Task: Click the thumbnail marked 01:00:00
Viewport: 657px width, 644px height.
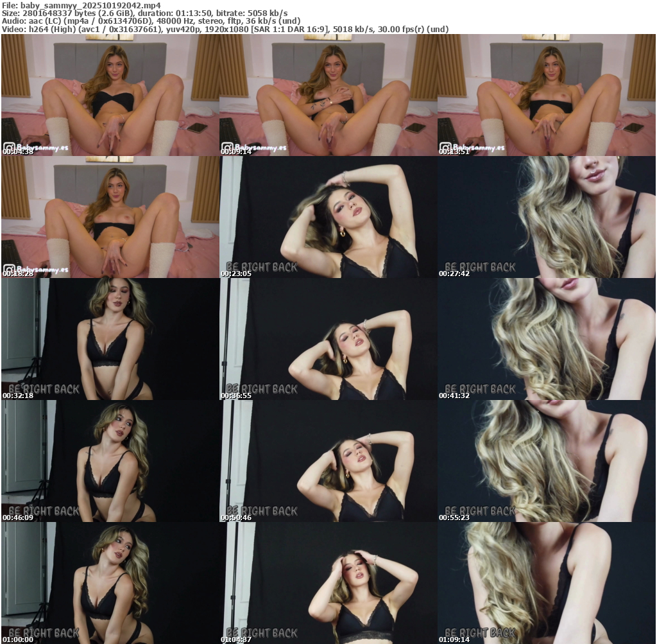Action: point(110,583)
